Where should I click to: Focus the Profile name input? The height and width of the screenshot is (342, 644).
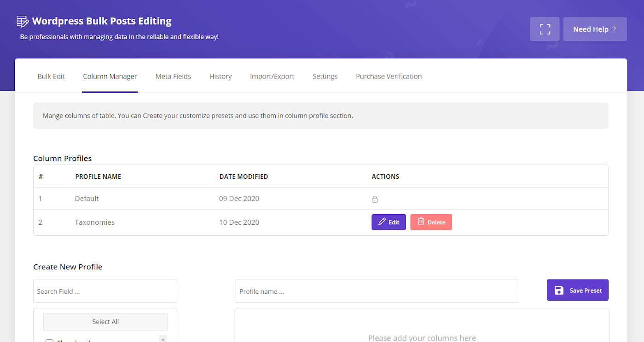[377, 291]
